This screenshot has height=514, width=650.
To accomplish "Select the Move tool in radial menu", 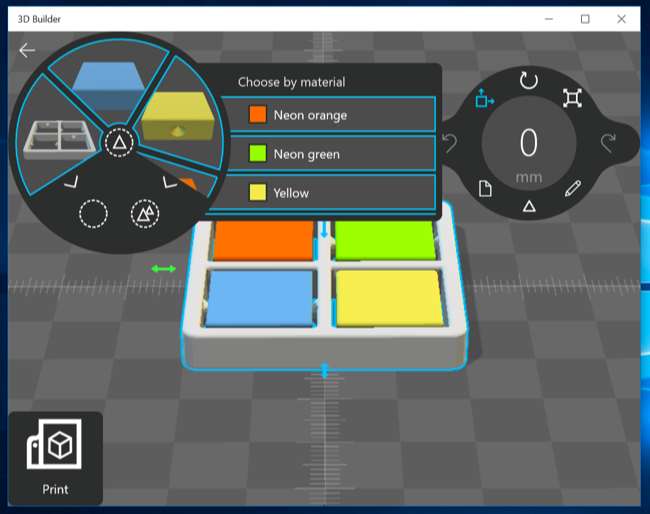I will tap(485, 98).
